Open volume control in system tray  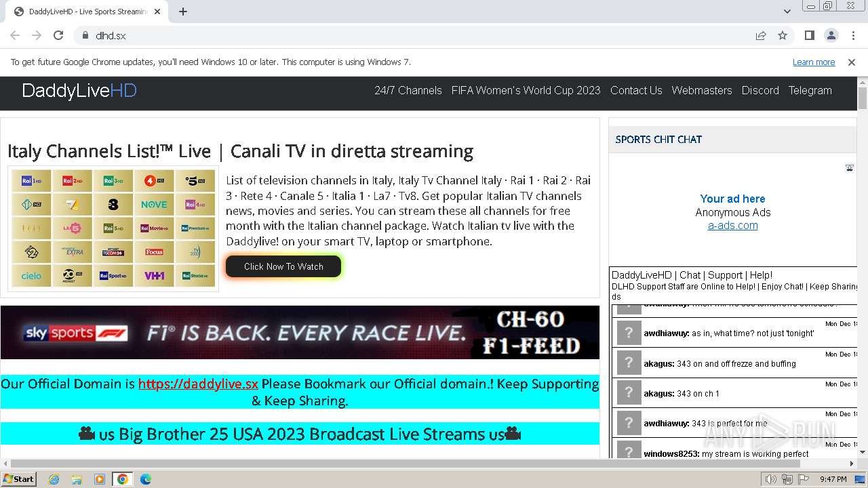(771, 479)
